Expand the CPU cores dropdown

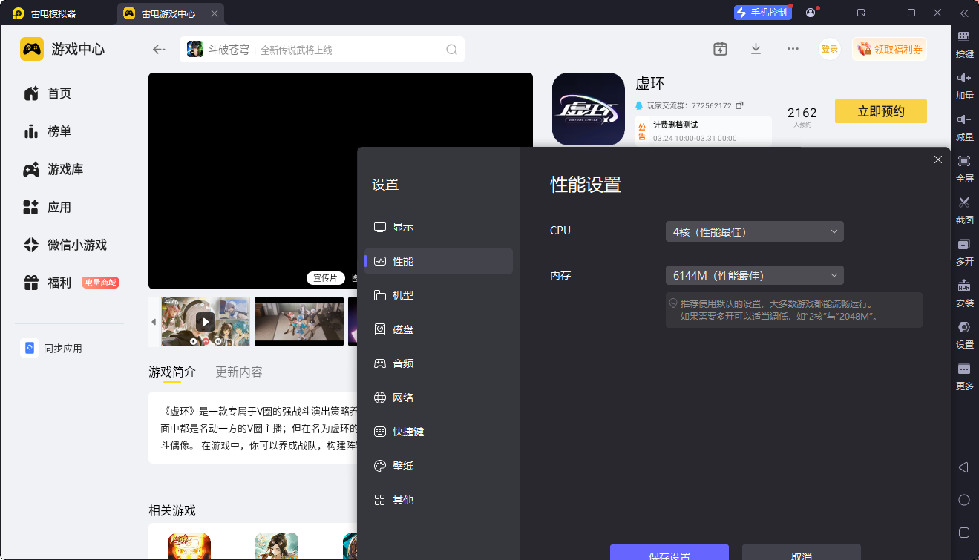pos(754,231)
